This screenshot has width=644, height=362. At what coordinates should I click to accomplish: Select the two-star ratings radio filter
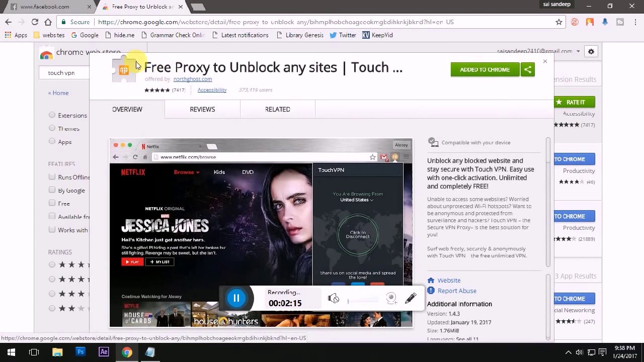[52, 308]
